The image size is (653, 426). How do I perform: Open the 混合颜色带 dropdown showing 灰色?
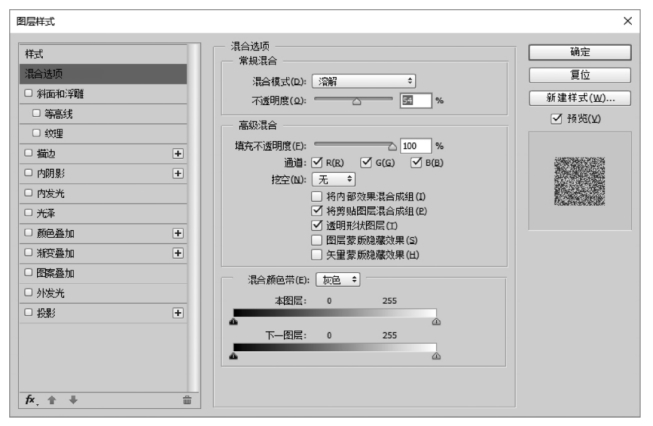pyautogui.click(x=338, y=280)
